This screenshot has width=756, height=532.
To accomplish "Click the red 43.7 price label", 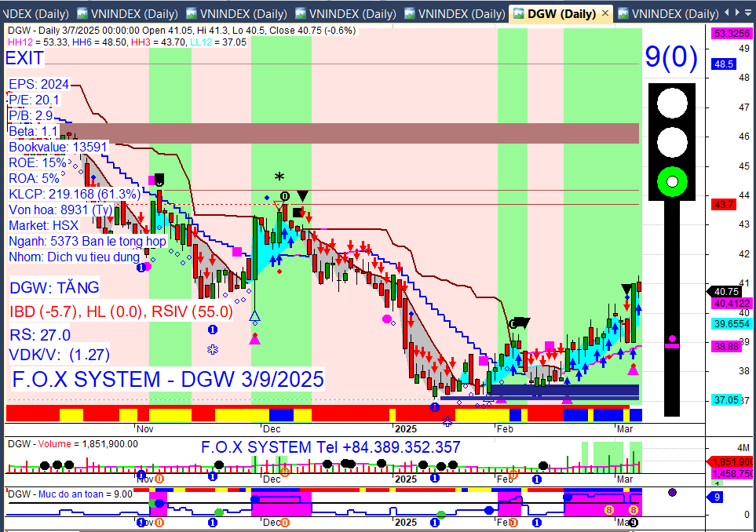I will [x=723, y=205].
